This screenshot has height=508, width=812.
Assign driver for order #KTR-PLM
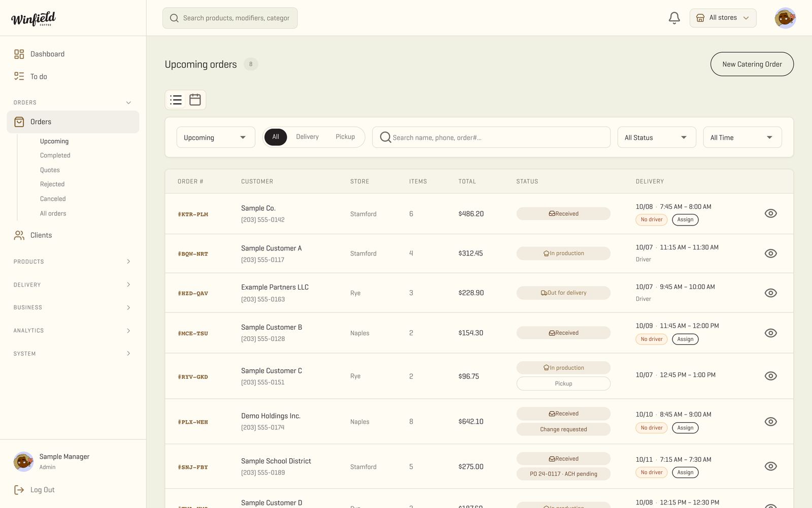[x=685, y=220]
